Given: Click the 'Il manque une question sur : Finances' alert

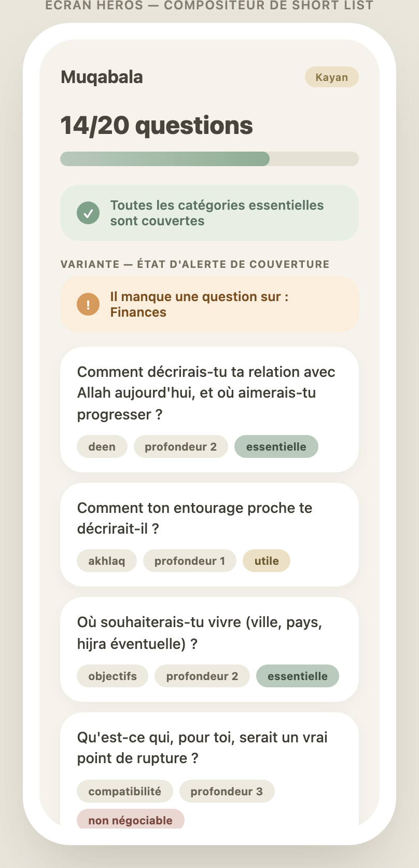Looking at the screenshot, I should 209,304.
